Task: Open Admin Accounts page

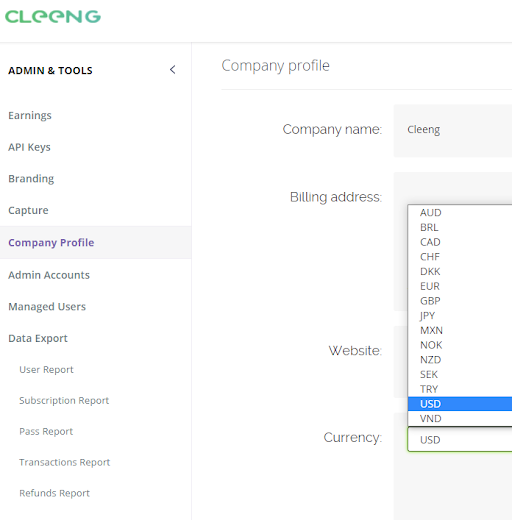Action: tap(49, 275)
